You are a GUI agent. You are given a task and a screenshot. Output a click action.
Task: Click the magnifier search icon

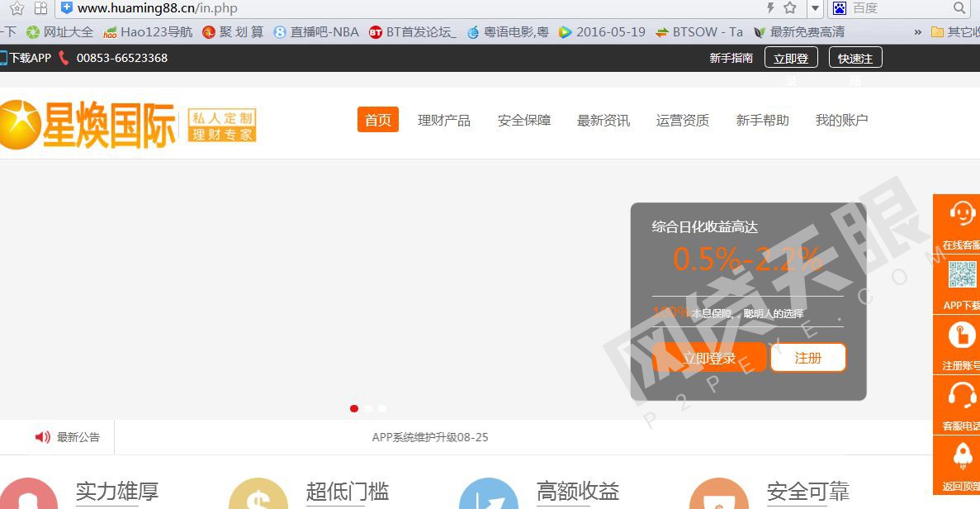[959, 8]
